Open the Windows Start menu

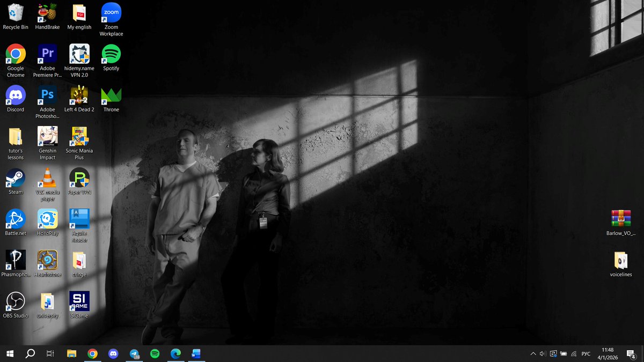coord(10,353)
